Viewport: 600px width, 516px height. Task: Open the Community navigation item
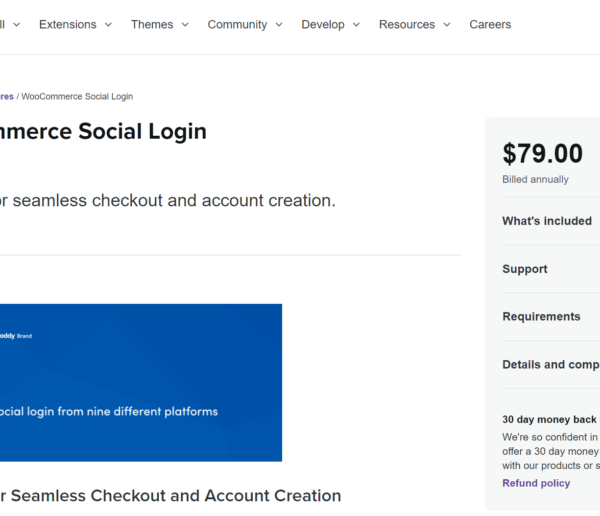(x=237, y=24)
